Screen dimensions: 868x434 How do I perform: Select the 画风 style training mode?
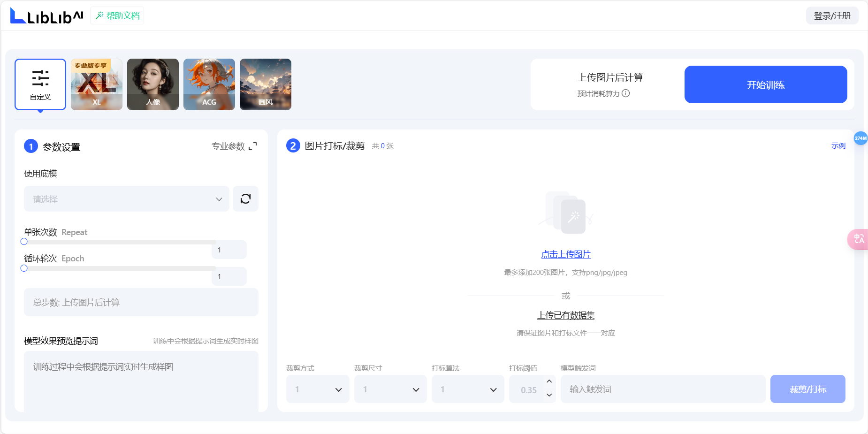[265, 84]
